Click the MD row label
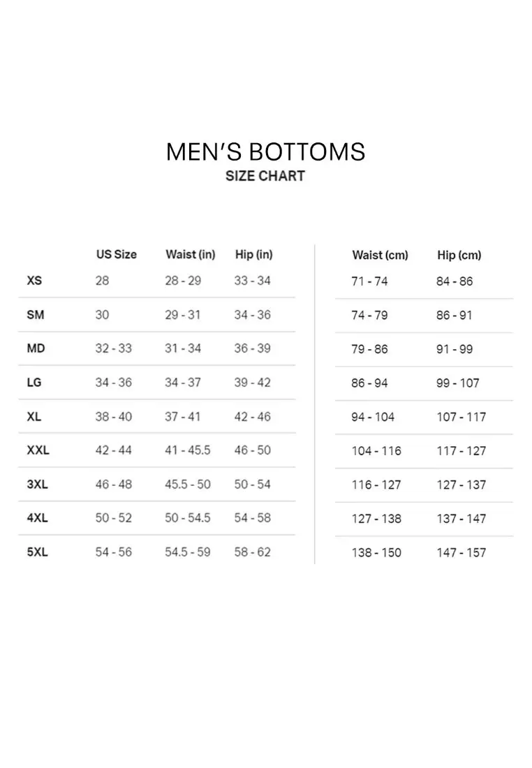Image resolution: width=532 pixels, height=768 pixels. pyautogui.click(x=36, y=348)
